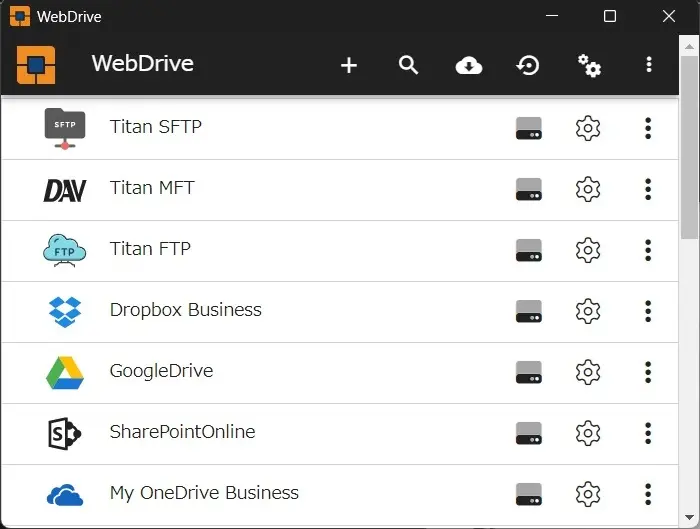Open the toolbar's three-dot overflow menu
The height and width of the screenshot is (529, 700).
649,65
